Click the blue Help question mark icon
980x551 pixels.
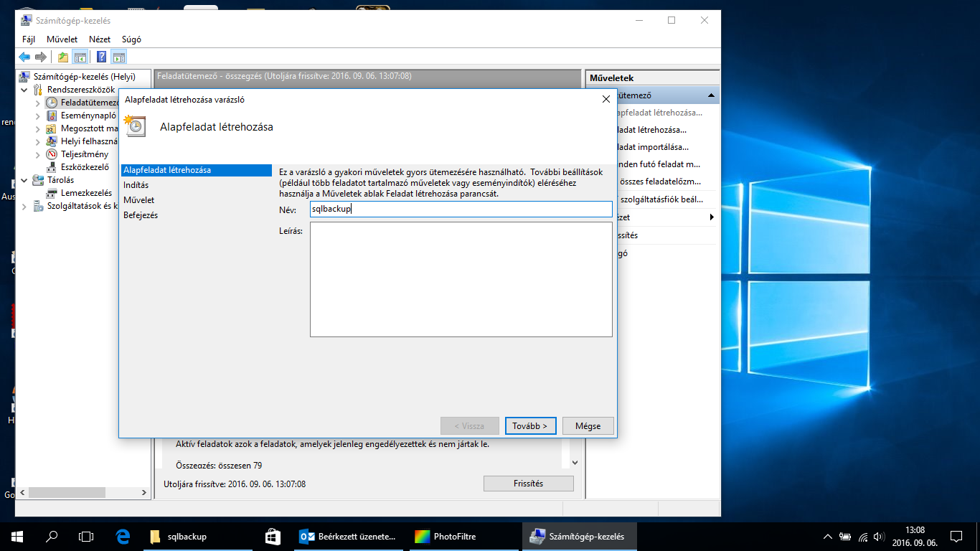pyautogui.click(x=102, y=57)
